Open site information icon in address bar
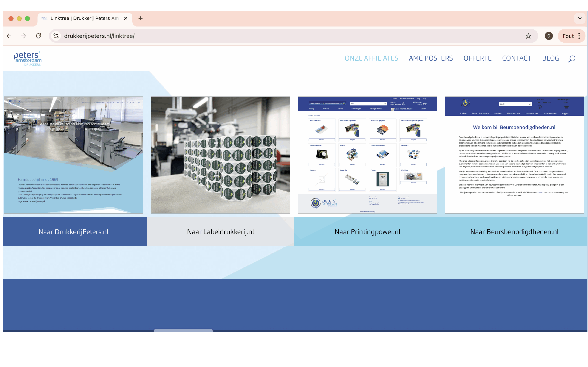 [56, 36]
